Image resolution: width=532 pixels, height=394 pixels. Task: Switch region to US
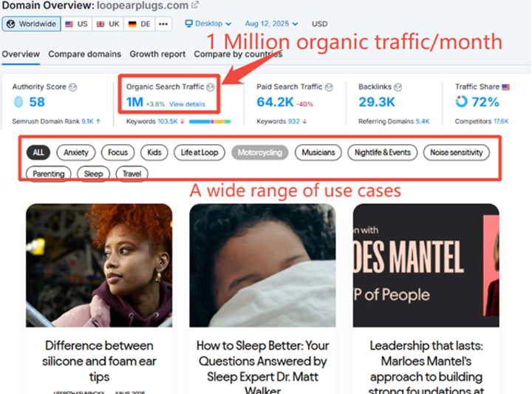(76, 24)
